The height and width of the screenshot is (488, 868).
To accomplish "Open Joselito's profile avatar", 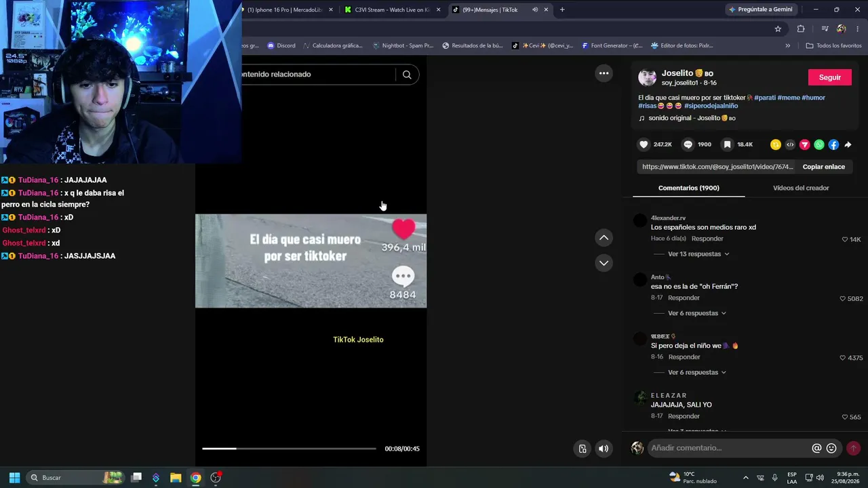I will 648,77.
